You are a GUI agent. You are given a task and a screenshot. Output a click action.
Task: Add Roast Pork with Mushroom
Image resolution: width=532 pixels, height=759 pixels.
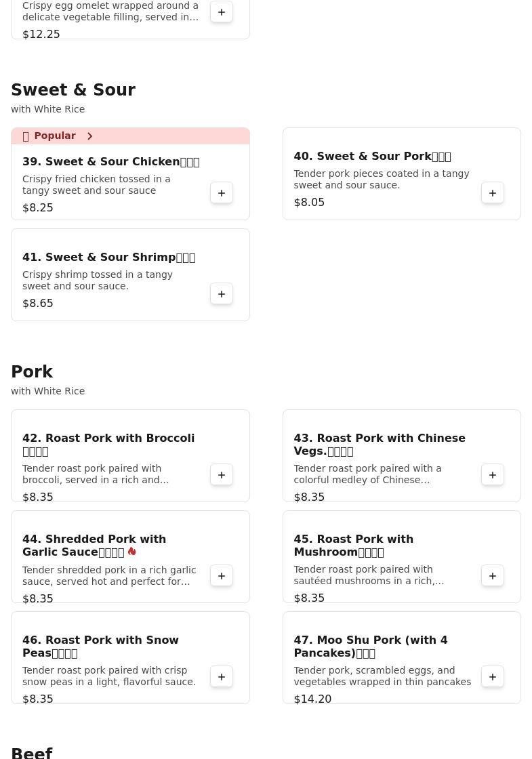click(493, 576)
